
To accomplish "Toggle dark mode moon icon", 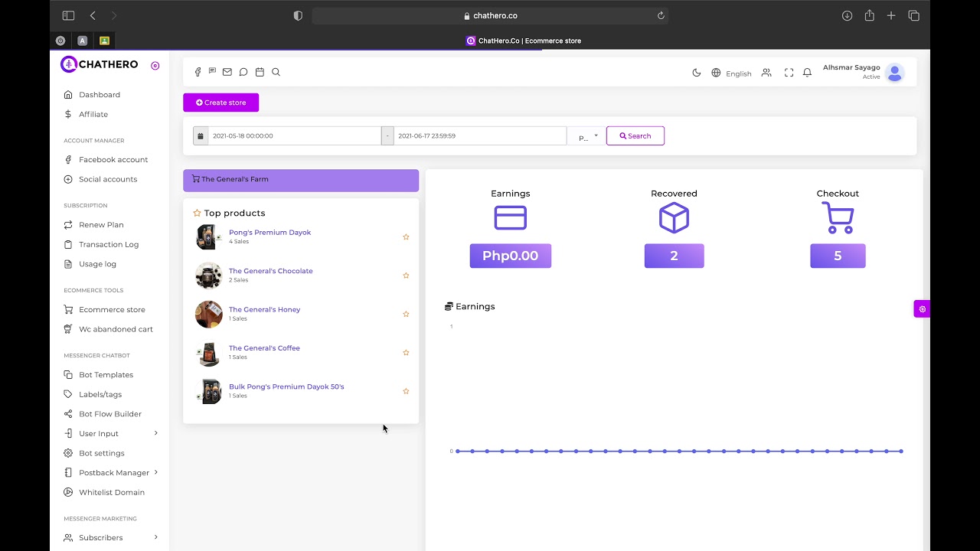I will tap(696, 73).
